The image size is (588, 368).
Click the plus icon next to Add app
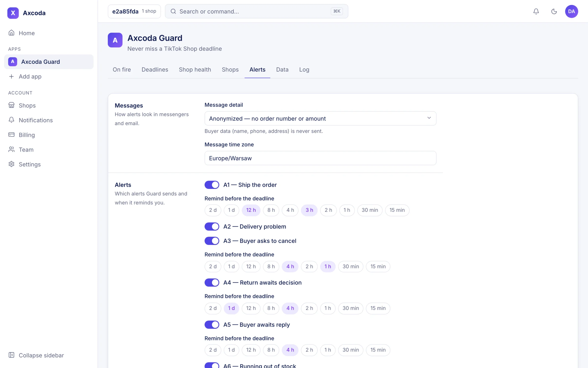11,76
